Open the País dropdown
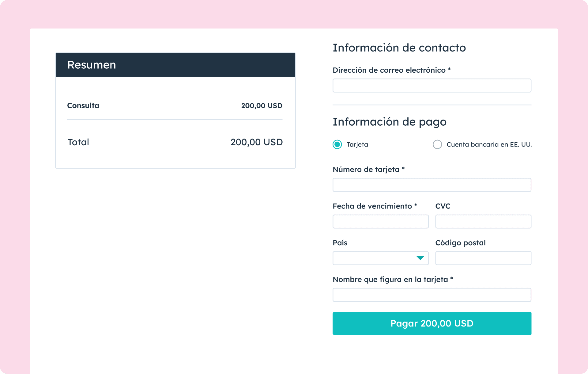Image resolution: width=588 pixels, height=374 pixels. coord(381,258)
